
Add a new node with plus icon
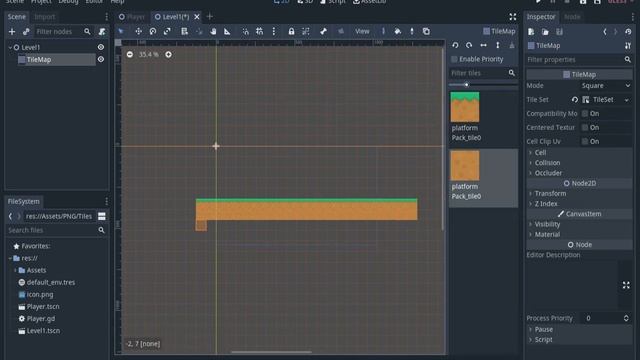coord(12,31)
